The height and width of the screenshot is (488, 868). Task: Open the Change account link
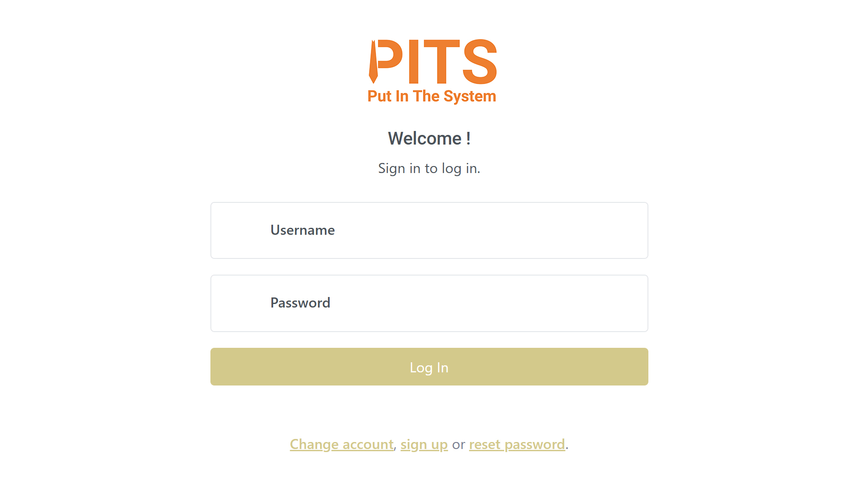tap(342, 445)
